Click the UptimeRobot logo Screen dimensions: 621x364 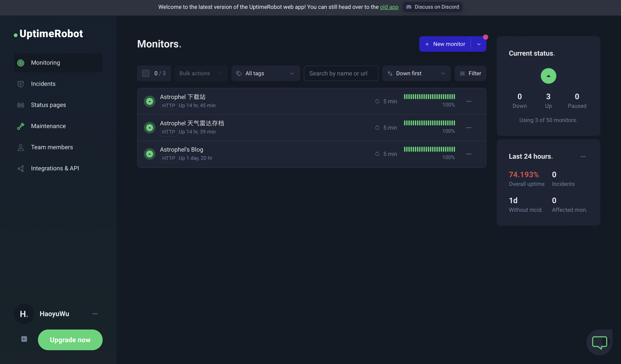click(48, 34)
